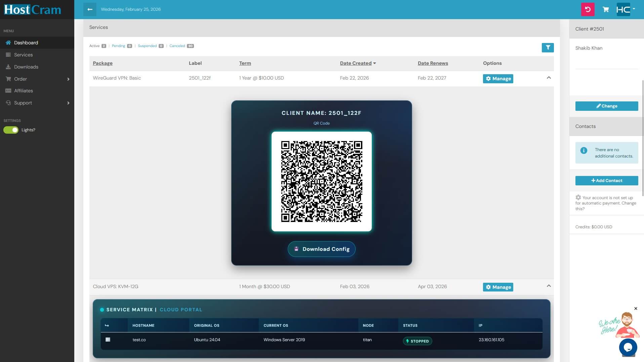Click the HostCram logo
Image resolution: width=644 pixels, height=362 pixels.
click(33, 9)
